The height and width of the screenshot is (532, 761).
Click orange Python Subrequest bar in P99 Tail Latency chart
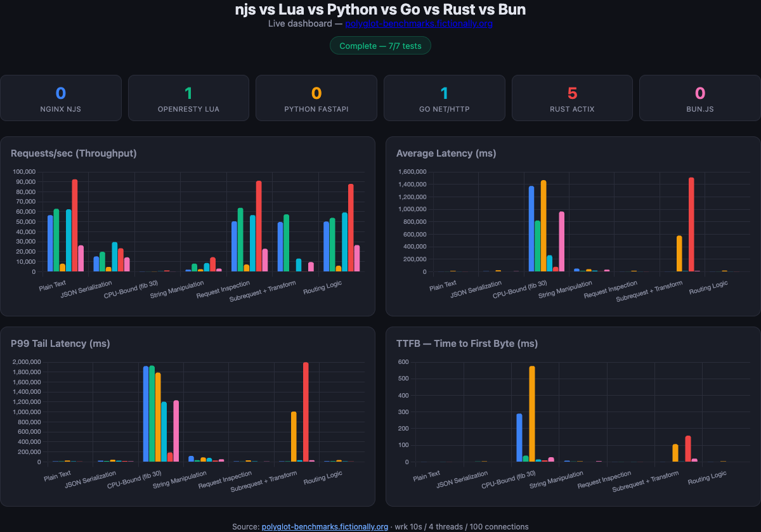tap(294, 437)
